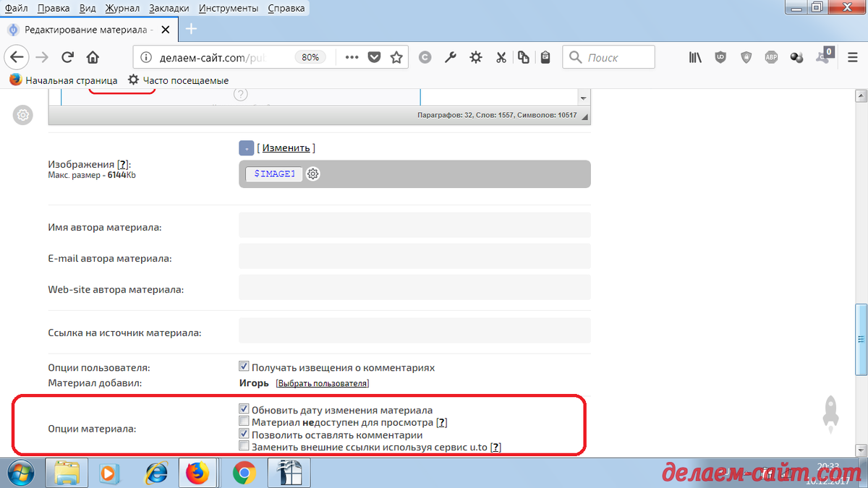Click the gray circular C toolbar icon
The image size is (868, 488).
click(425, 57)
